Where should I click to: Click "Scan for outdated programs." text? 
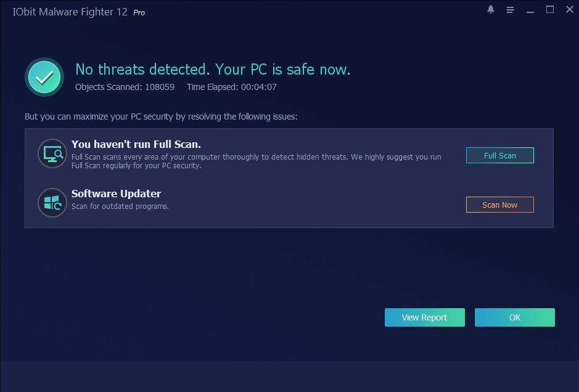point(120,206)
